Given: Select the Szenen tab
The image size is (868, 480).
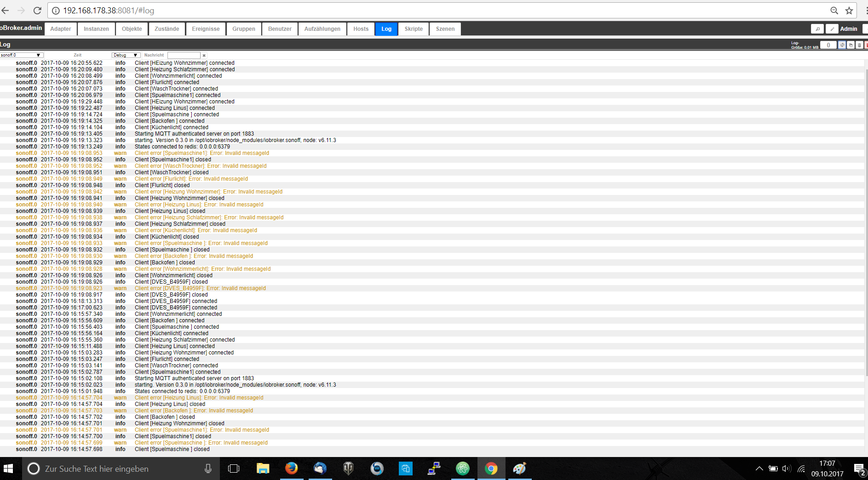Looking at the screenshot, I should click(445, 29).
